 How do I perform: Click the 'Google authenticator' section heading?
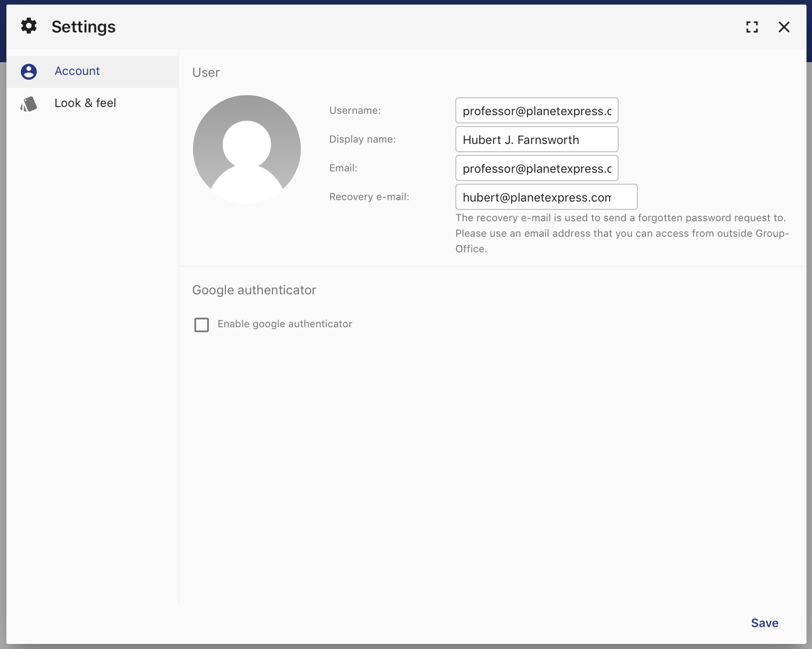(x=254, y=290)
